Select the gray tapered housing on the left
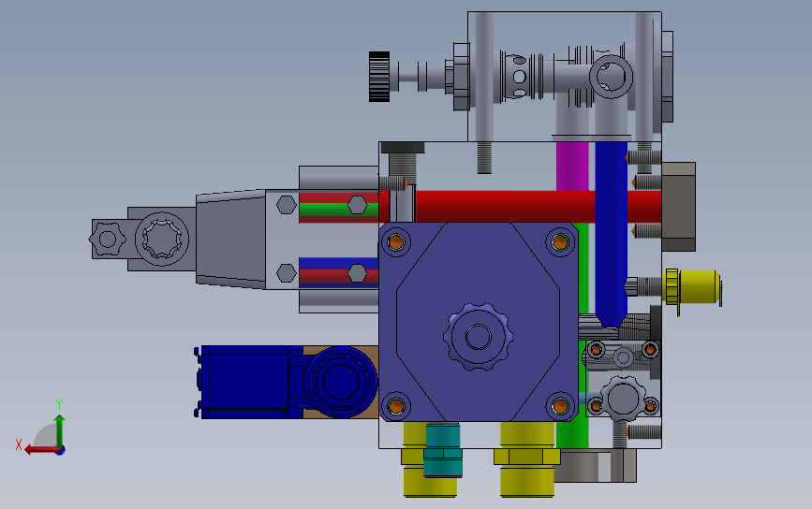This screenshot has width=812, height=509. point(231,239)
